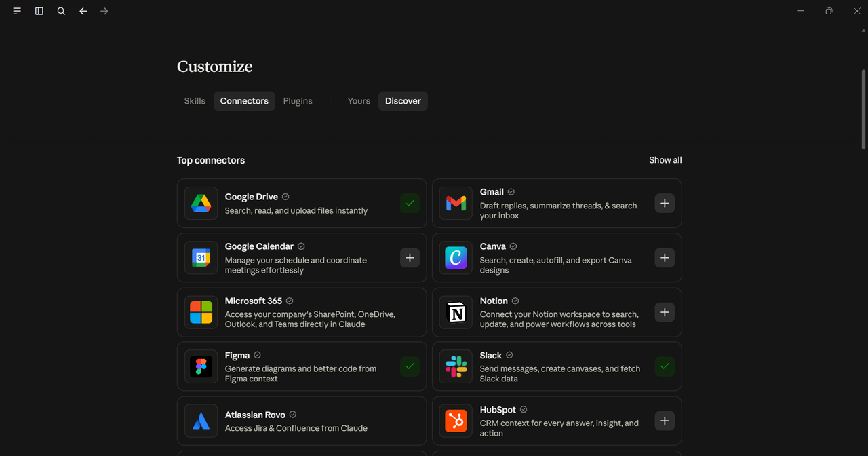This screenshot has height=456, width=868.
Task: Click verified badge next to Atlassian Rovo
Action: 293,414
